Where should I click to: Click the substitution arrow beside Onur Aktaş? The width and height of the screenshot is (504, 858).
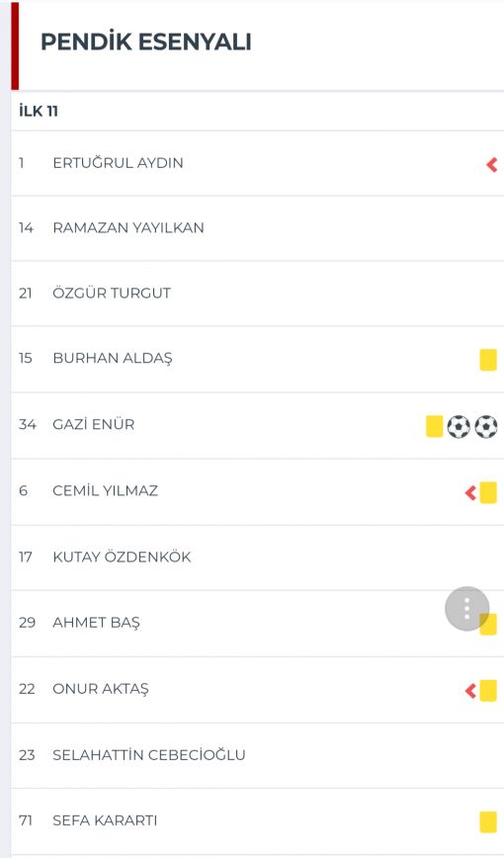point(470,691)
